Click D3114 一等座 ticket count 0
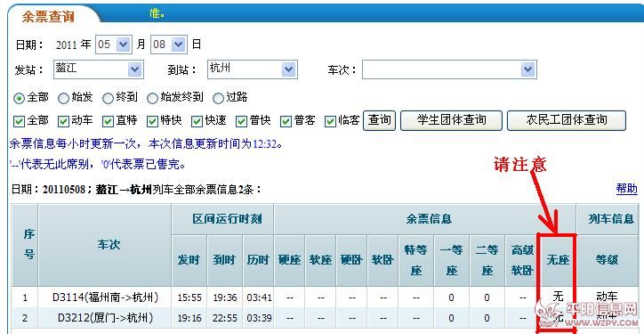 451,297
